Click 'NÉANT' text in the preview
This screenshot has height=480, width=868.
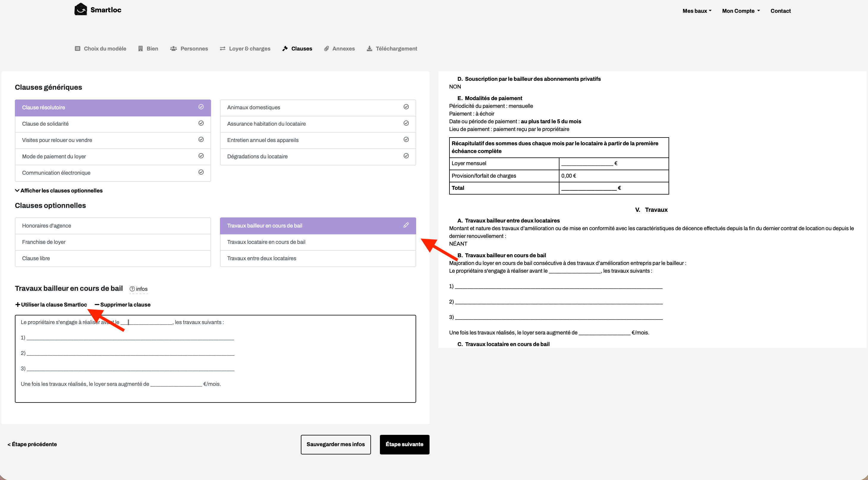point(458,244)
